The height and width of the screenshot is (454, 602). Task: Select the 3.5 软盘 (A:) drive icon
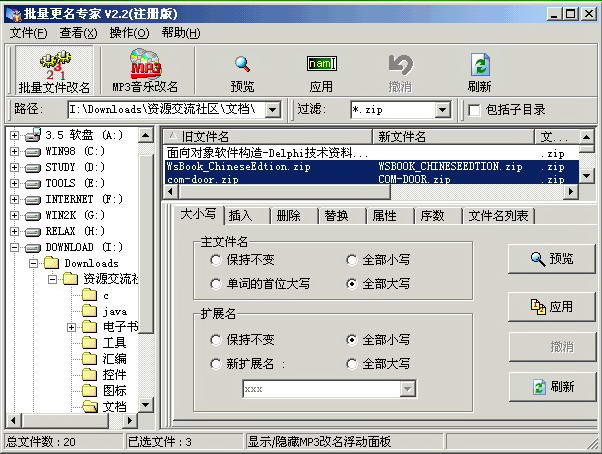[34, 135]
